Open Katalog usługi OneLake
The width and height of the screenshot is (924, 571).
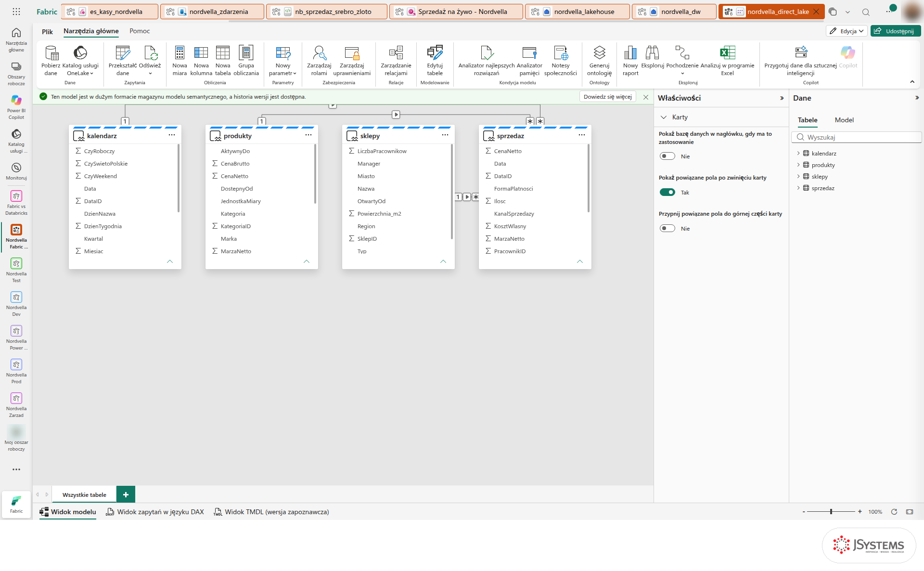point(80,61)
